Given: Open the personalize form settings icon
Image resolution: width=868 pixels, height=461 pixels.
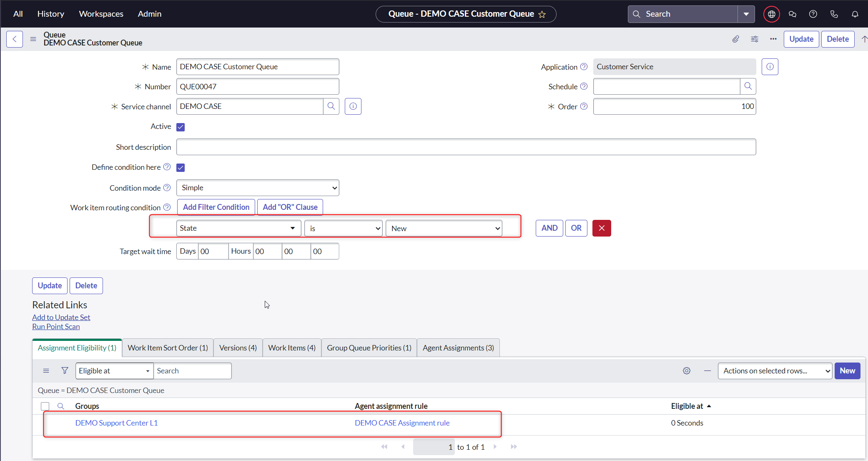Looking at the screenshot, I should click(755, 39).
